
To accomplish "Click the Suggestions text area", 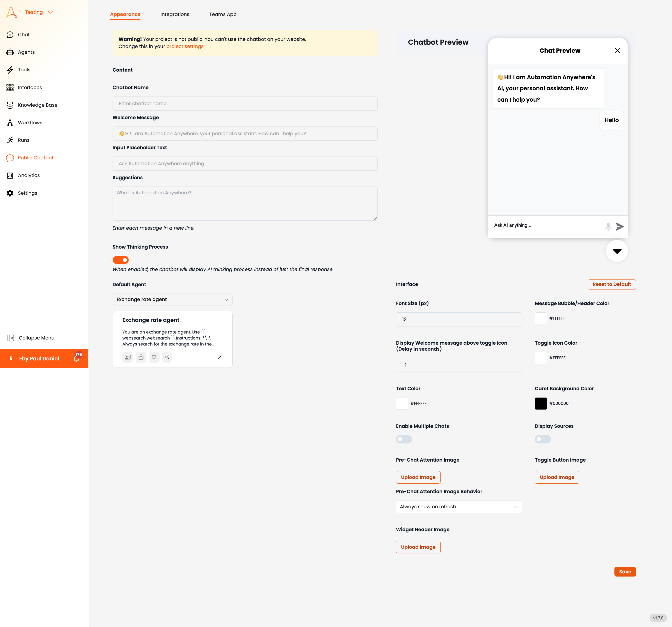I will pyautogui.click(x=245, y=204).
